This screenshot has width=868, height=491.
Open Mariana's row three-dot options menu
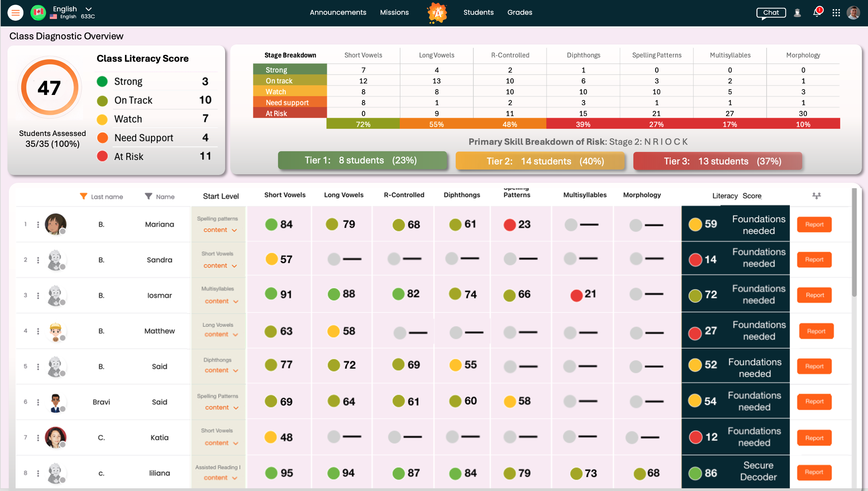point(38,224)
